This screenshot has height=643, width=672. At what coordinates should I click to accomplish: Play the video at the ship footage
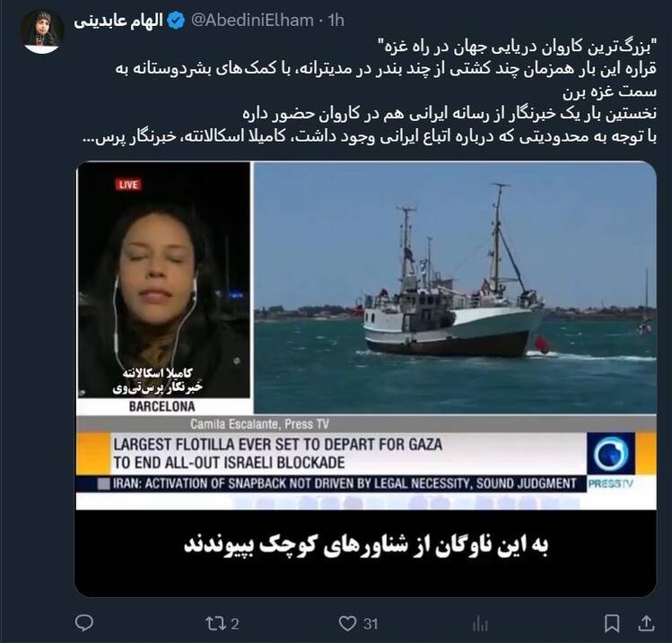point(455,288)
